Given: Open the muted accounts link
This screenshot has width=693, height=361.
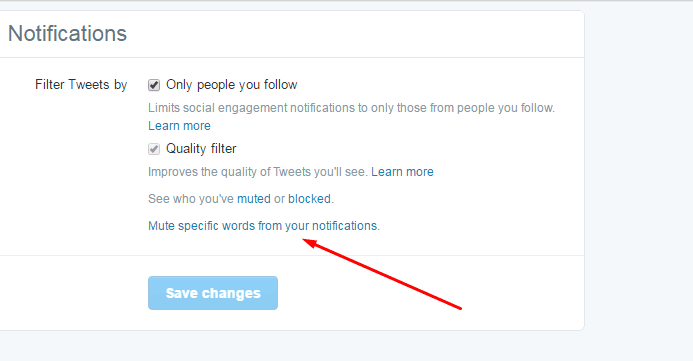Looking at the screenshot, I should point(254,199).
